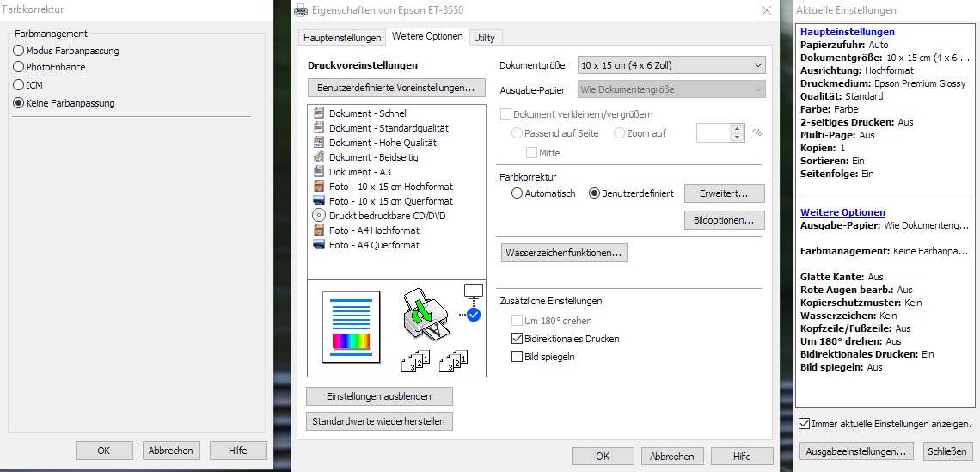This screenshot has height=472, width=980.
Task: Click the page preview with color bar
Action: click(x=352, y=327)
